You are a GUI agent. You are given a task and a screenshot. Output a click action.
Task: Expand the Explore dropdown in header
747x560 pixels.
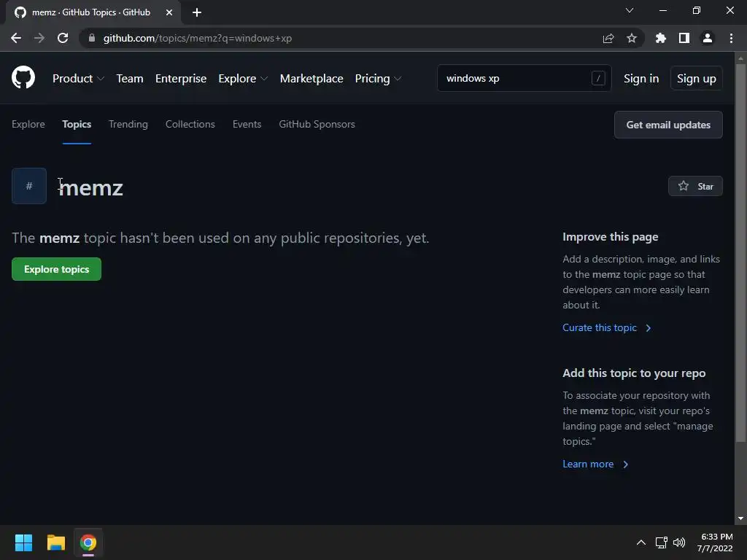click(243, 79)
